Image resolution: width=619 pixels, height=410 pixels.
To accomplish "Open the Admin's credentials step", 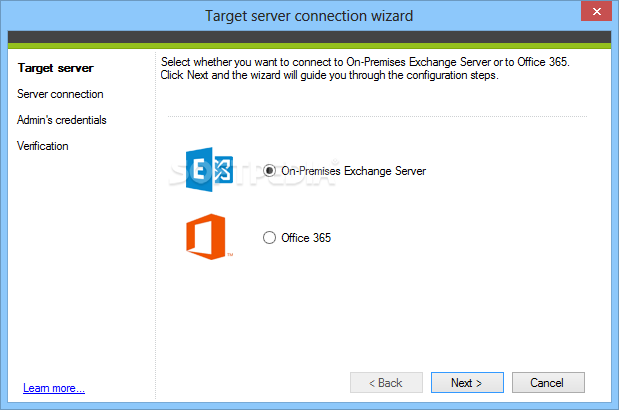I will pos(62,120).
